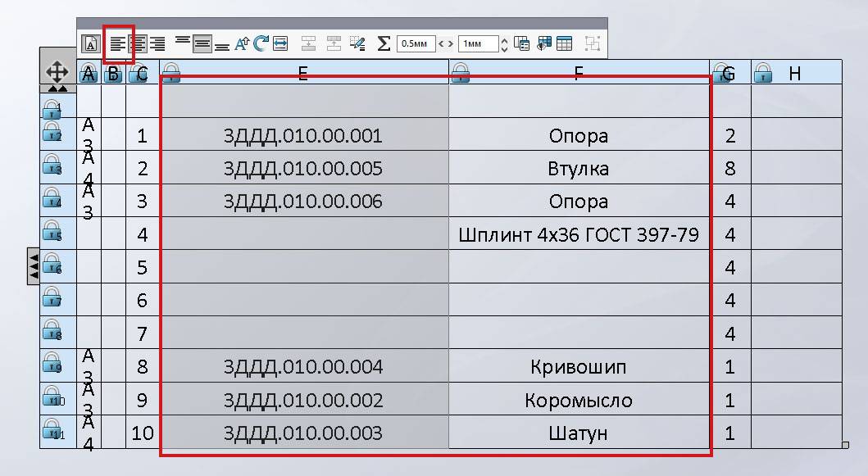868x476 pixels.
Task: Toggle middle vertical alignment
Action: point(202,43)
